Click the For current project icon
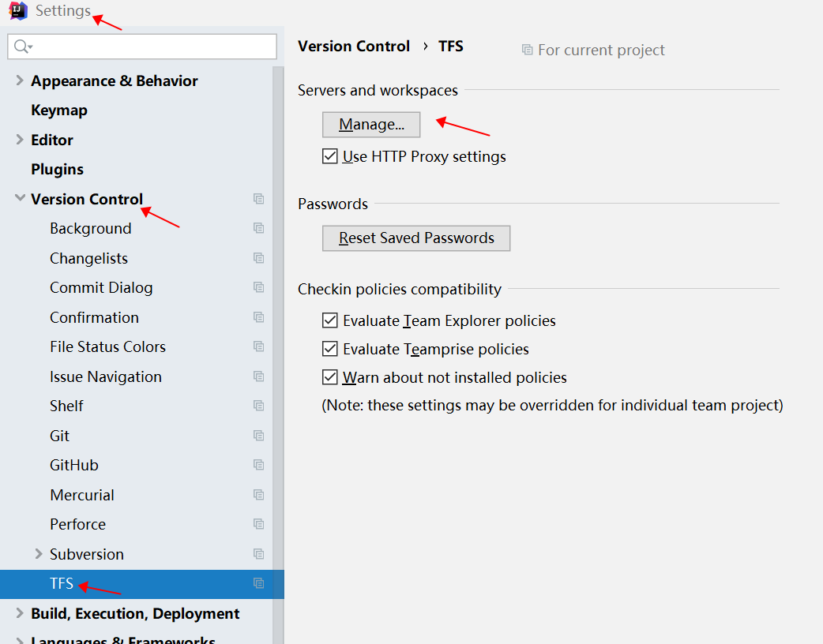The image size is (823, 644). pyautogui.click(x=526, y=50)
